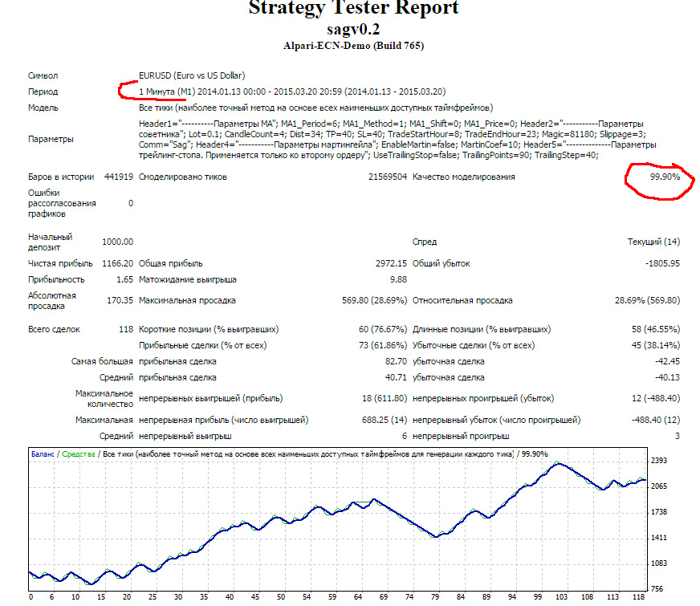Click Ошибки рассогласования графиков label
Screen dimensions: 700x606
pyautogui.click(x=62, y=203)
